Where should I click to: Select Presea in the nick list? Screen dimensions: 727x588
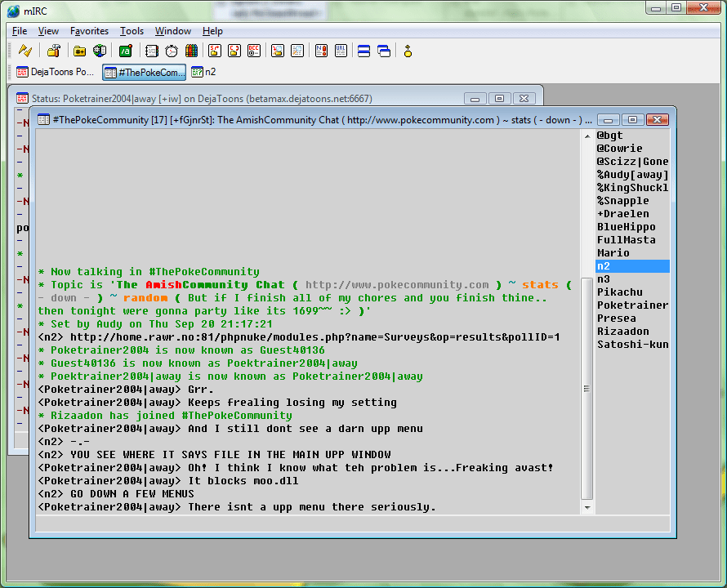coord(632,318)
